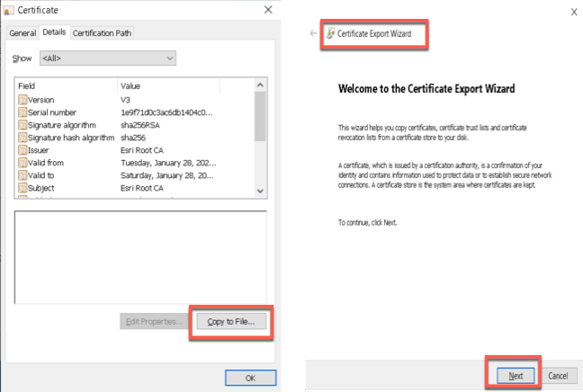Screen dimensions: 583x392
Task: Close the Certificate dialog window
Action: coord(268,10)
